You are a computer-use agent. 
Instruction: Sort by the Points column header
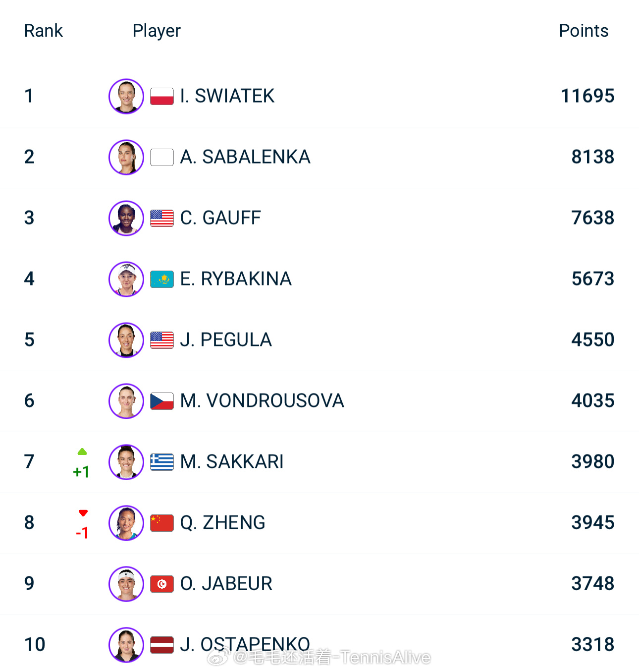[584, 31]
